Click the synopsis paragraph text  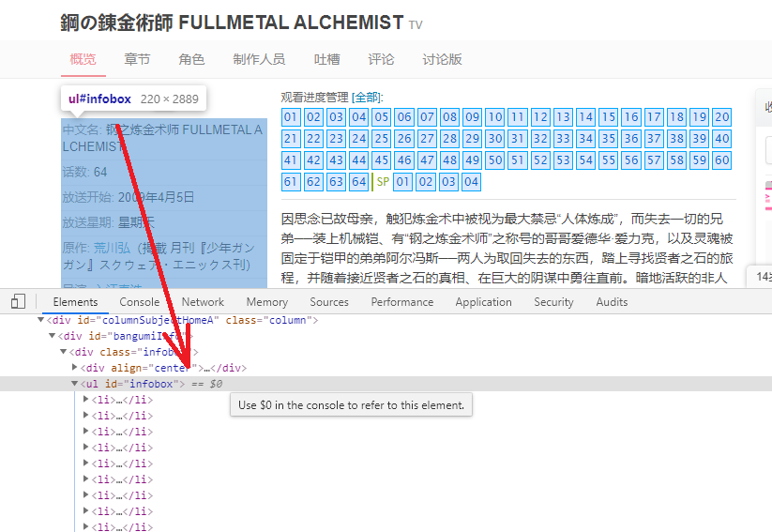coord(507,249)
